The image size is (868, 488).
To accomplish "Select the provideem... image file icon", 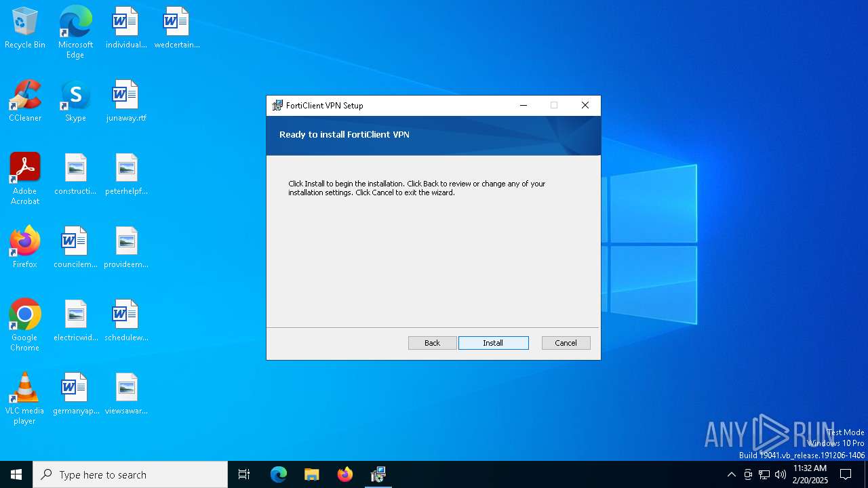I will point(126,248).
